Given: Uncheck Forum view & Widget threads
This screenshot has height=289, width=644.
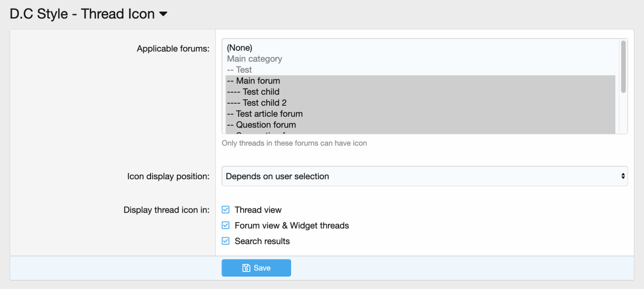Looking at the screenshot, I should click(225, 226).
